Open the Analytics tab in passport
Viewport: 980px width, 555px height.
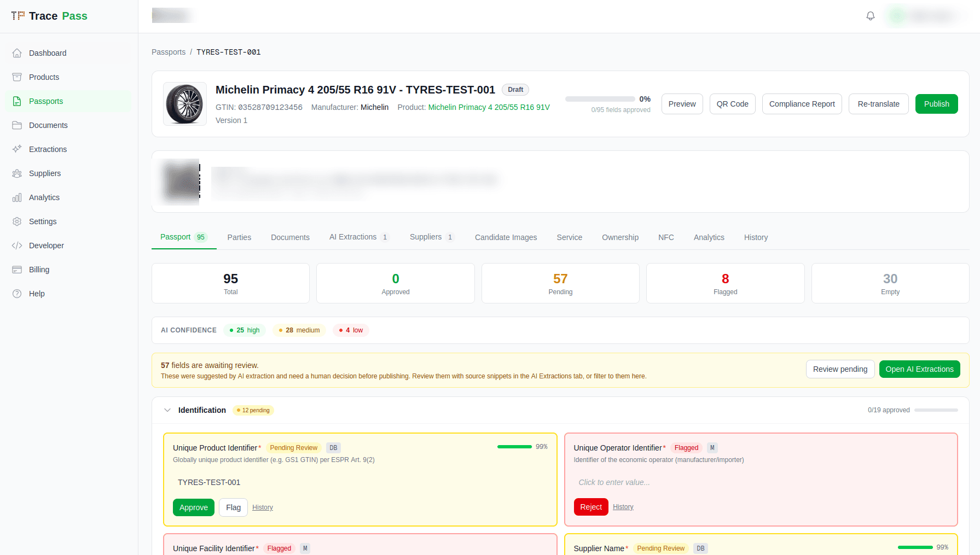(x=709, y=237)
